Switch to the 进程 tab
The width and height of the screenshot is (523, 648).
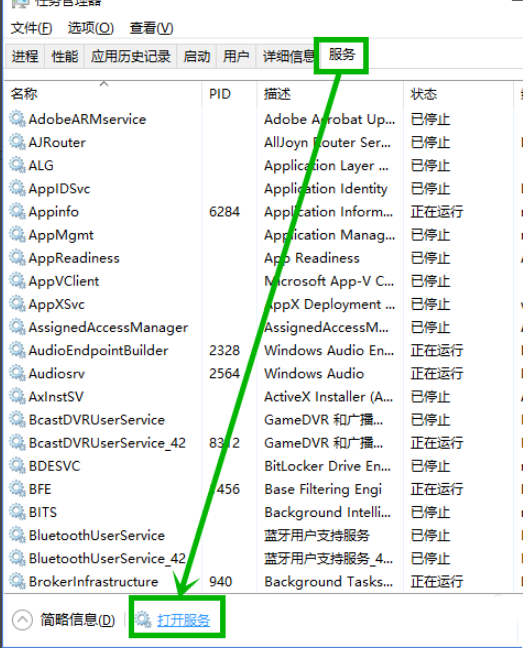pyautogui.click(x=25, y=56)
